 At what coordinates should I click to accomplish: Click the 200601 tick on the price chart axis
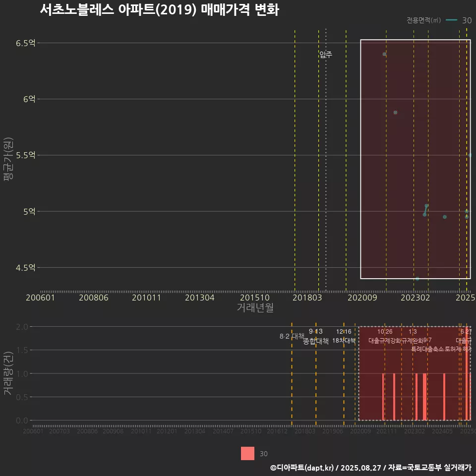tap(40, 297)
